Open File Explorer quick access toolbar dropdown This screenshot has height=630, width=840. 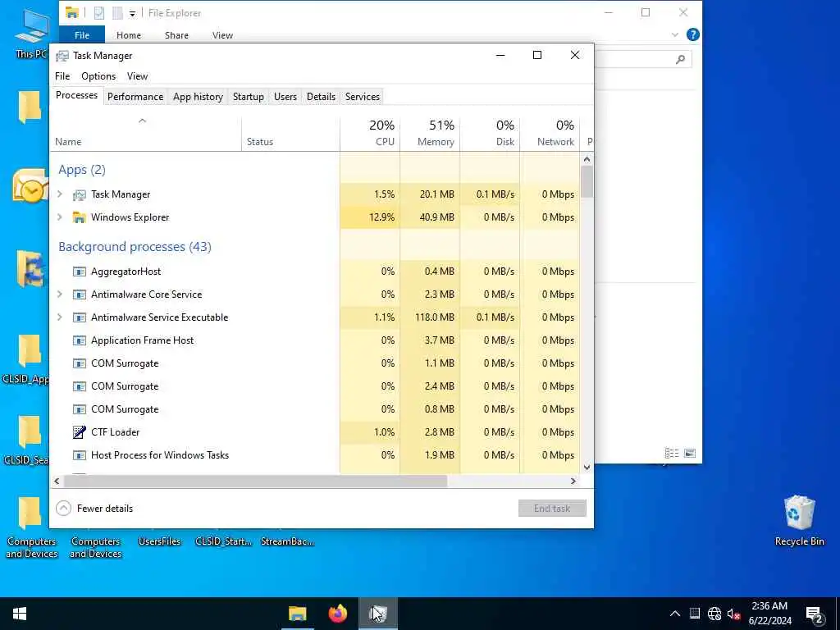pyautogui.click(x=132, y=14)
